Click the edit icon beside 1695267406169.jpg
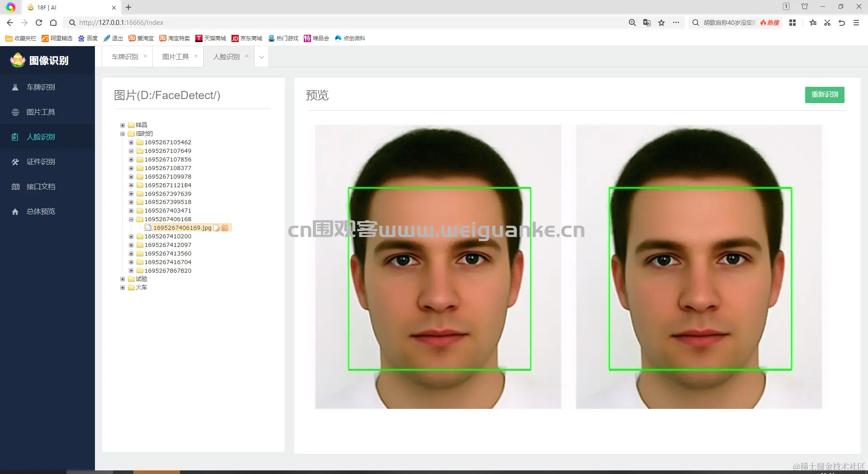This screenshot has height=474, width=868. click(217, 228)
